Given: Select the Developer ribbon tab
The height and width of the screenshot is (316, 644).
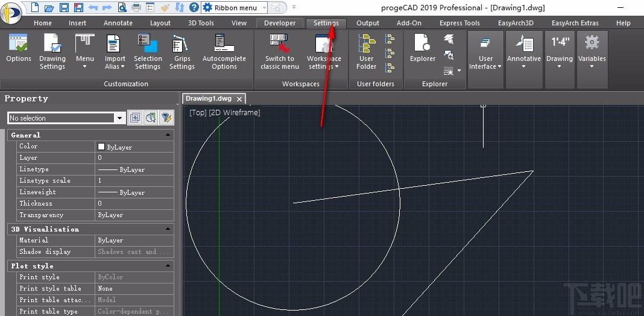Looking at the screenshot, I should [280, 23].
